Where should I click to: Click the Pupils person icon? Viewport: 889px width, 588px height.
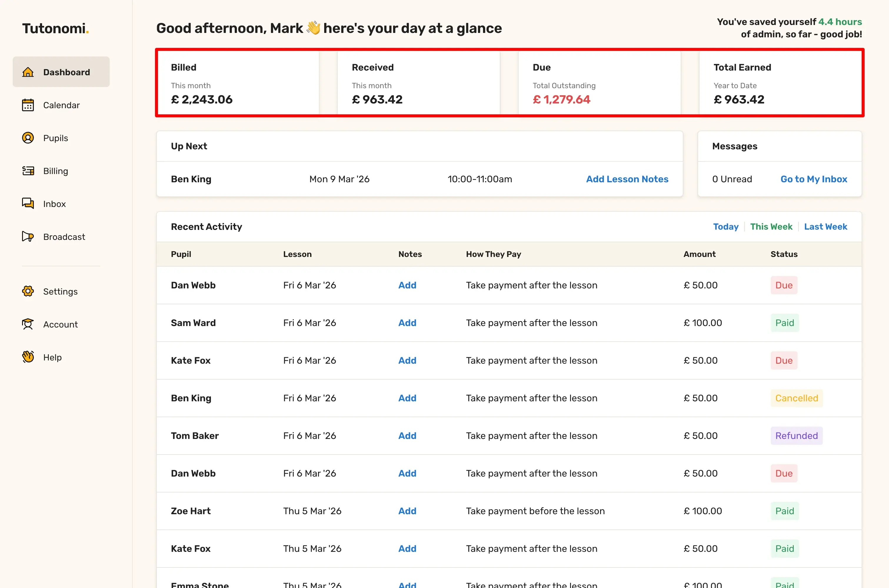28,138
